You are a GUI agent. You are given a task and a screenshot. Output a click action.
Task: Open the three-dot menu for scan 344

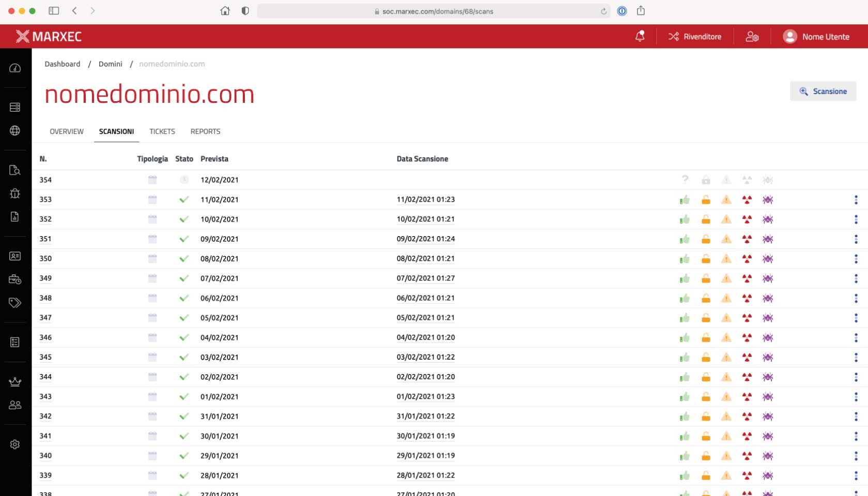856,377
